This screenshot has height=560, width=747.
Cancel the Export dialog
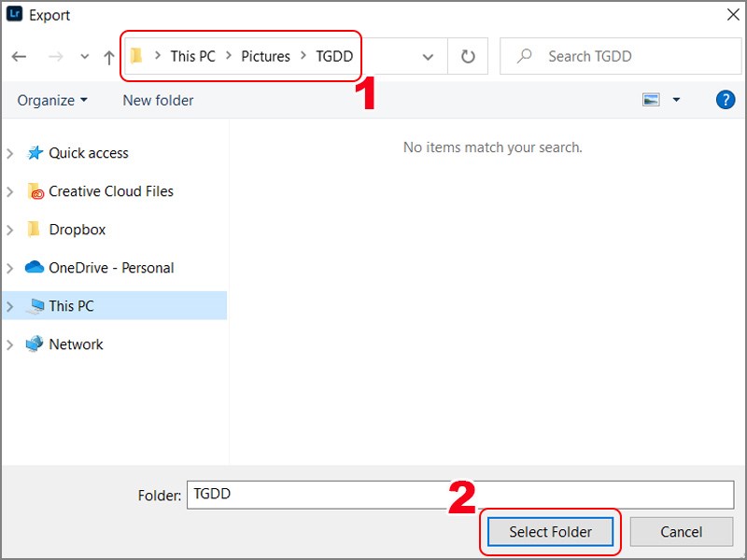(682, 531)
